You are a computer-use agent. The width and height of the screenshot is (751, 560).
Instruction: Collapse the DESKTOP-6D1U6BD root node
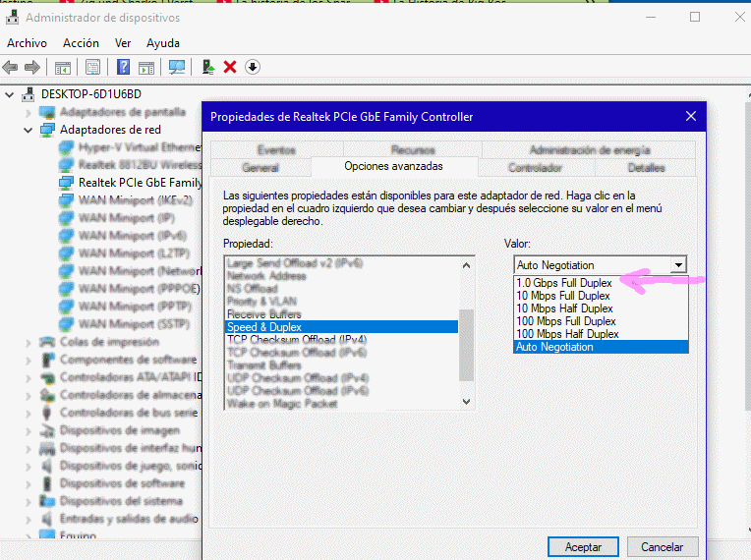pos(9,94)
